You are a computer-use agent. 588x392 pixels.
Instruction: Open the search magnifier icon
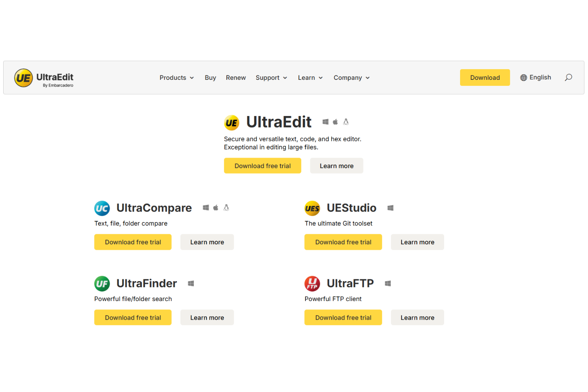tap(568, 77)
